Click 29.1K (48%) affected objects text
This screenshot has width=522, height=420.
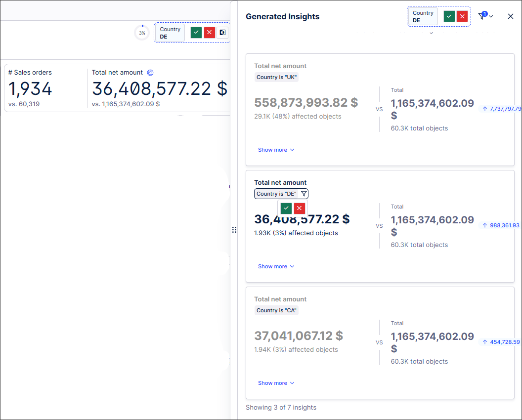298,117
